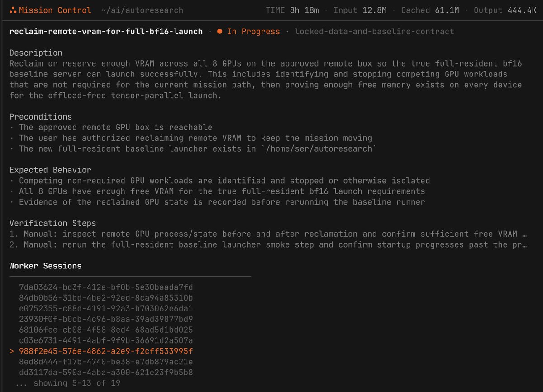543x392 pixels.
Task: Select worker session 84db0b56-31bd-4be2-92ed-8ca94a85310b
Action: point(106,298)
